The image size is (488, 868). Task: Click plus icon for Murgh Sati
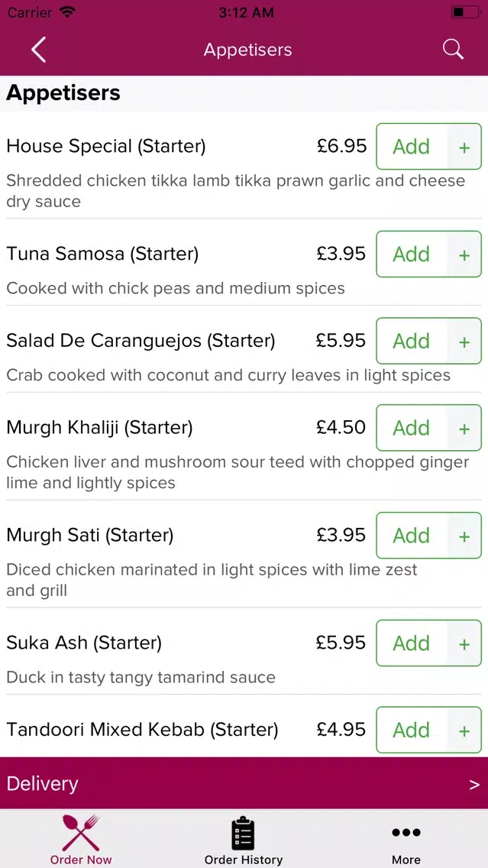coord(464,536)
